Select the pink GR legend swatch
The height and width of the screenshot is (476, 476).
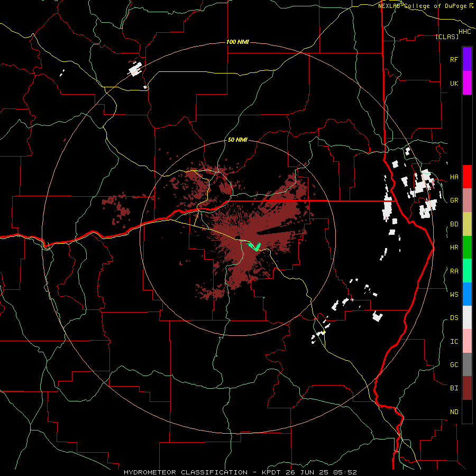(x=467, y=200)
